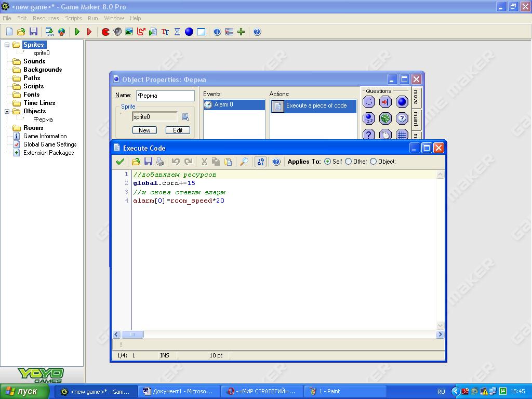Create a script from the toolbar
The image size is (532, 399).
point(153,32)
